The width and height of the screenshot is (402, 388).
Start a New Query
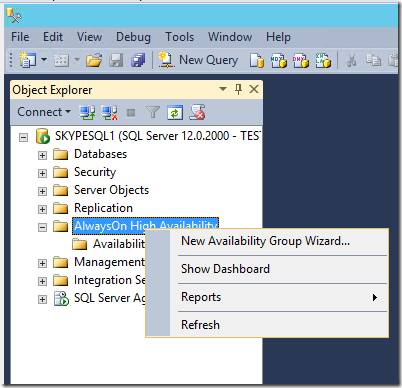tap(198, 60)
